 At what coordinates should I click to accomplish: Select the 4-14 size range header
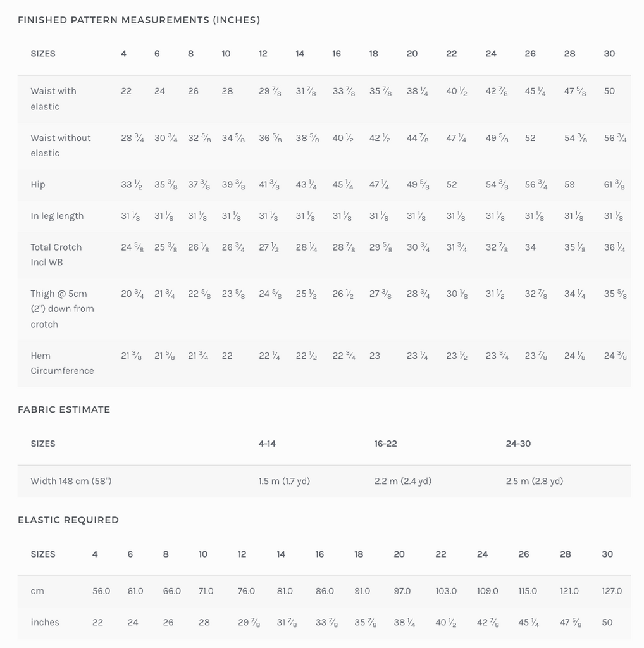pyautogui.click(x=267, y=444)
